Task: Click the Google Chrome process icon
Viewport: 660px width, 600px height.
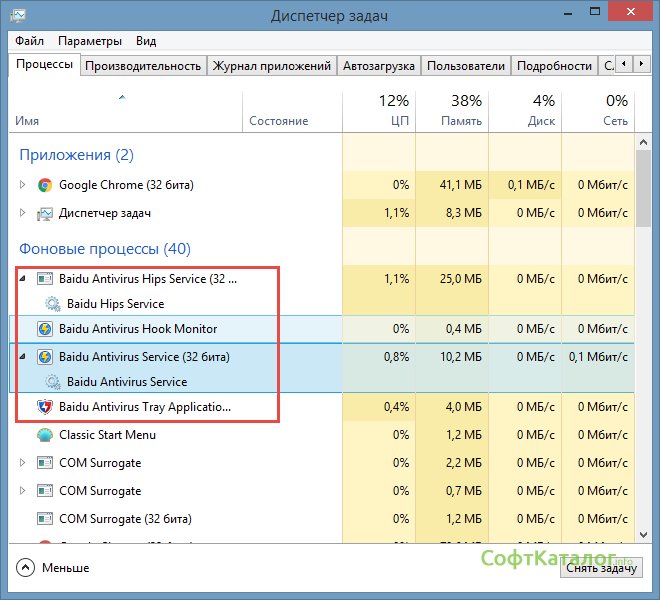Action: (44, 185)
